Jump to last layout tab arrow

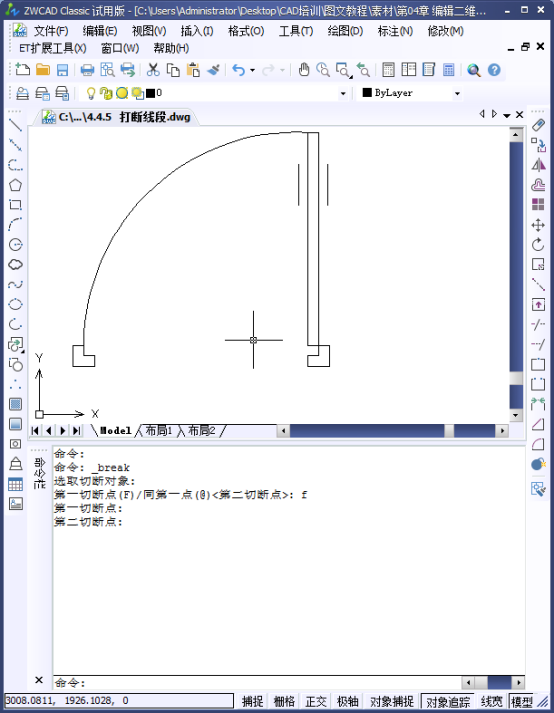[x=76, y=431]
